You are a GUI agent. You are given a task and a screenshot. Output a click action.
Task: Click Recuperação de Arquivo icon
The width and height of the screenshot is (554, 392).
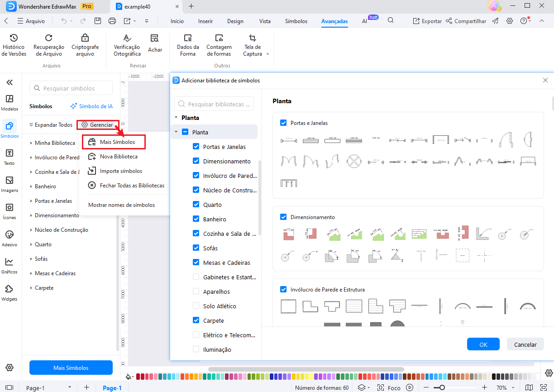tap(49, 38)
